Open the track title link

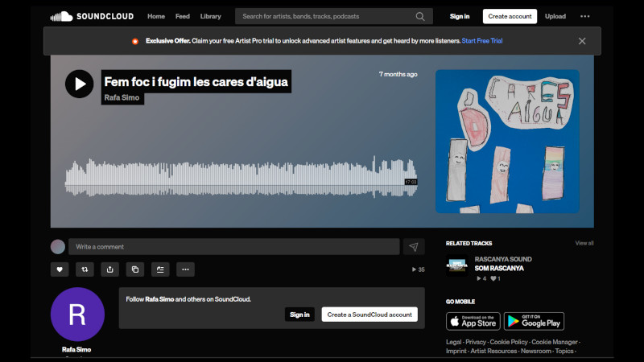[x=196, y=82]
